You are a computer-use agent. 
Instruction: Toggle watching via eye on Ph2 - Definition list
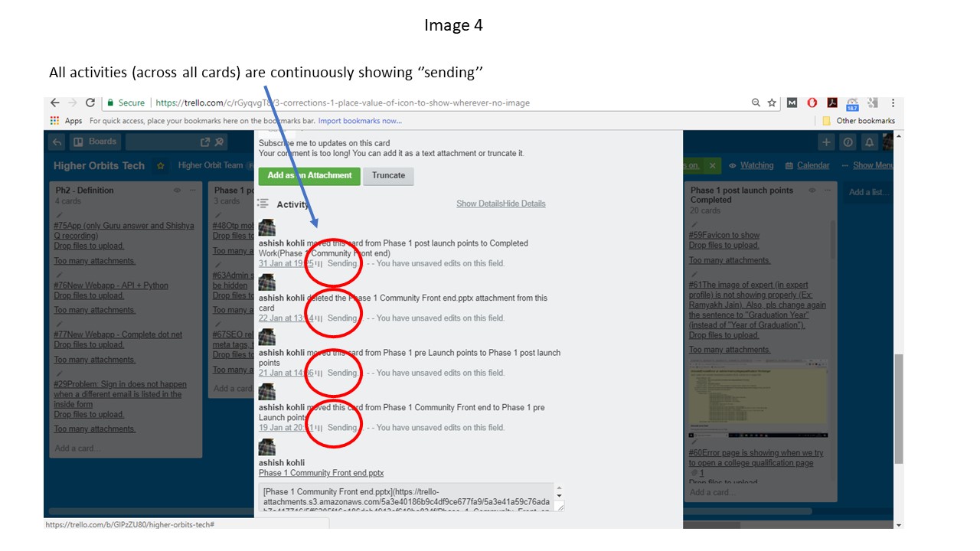point(177,190)
